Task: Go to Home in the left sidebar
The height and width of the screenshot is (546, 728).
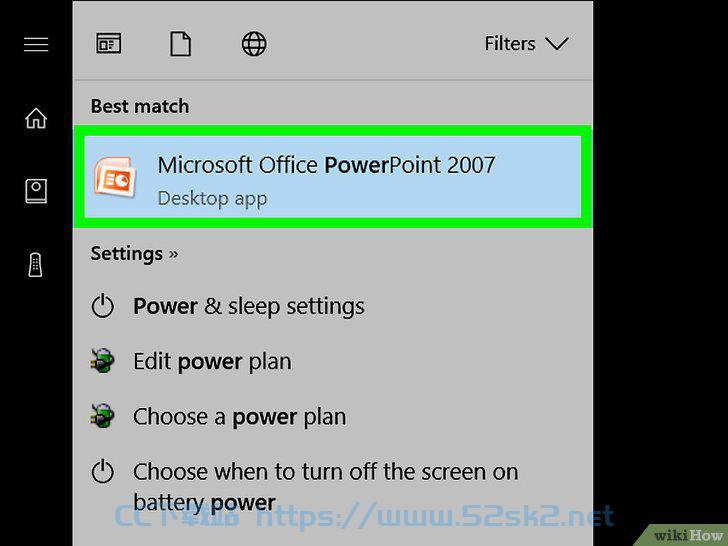Action: [x=36, y=118]
